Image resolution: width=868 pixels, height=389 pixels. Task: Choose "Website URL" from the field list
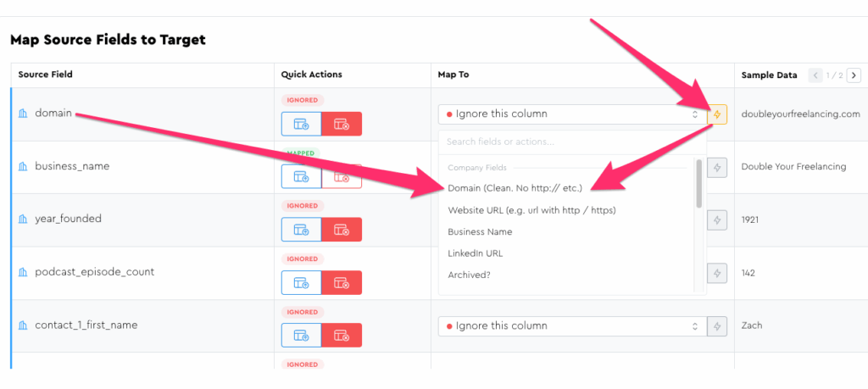(531, 210)
